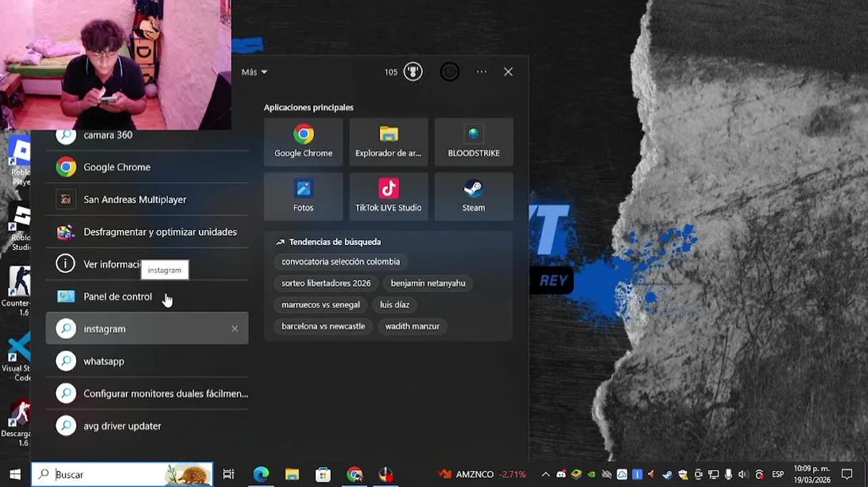Screen dimensions: 868x487
Task: Open the clock showing 10:09 p. m.
Action: click(812, 474)
